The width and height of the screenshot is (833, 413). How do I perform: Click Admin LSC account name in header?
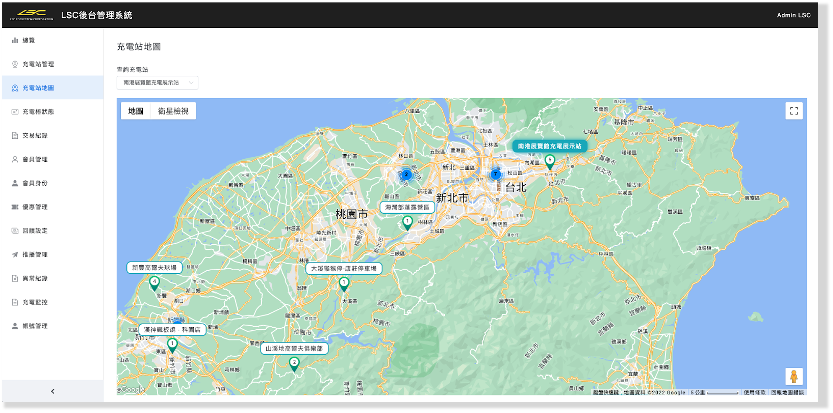click(795, 15)
